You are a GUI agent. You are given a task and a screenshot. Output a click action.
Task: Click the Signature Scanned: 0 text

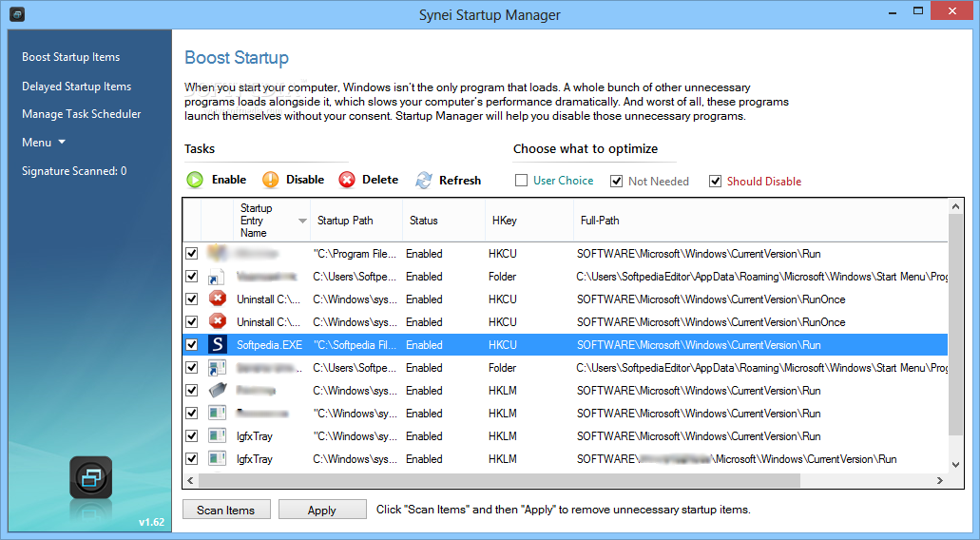click(74, 170)
